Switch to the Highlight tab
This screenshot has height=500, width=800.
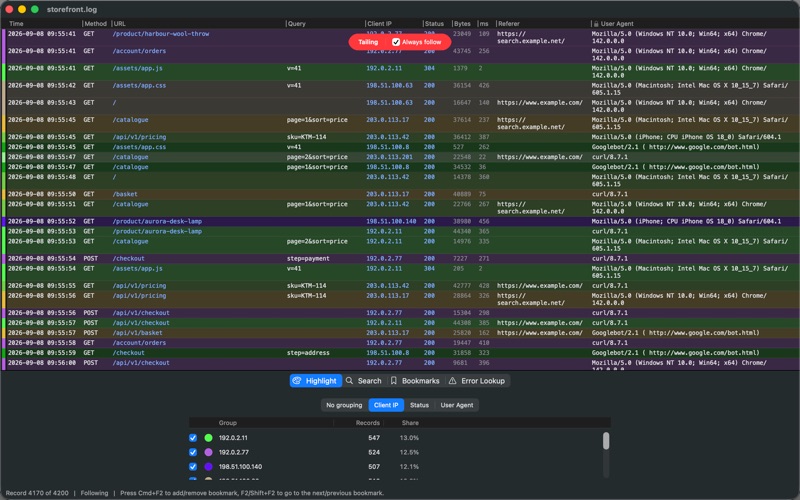coord(316,381)
